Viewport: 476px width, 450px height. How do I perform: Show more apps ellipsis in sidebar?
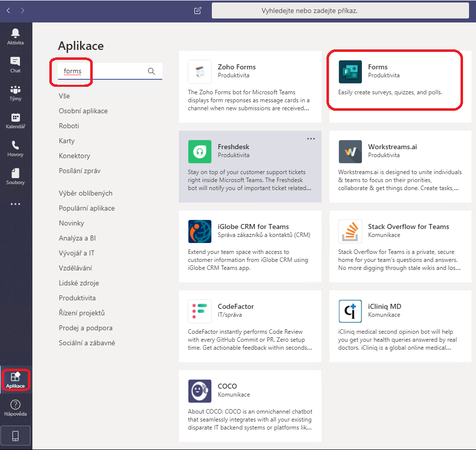coord(15,204)
